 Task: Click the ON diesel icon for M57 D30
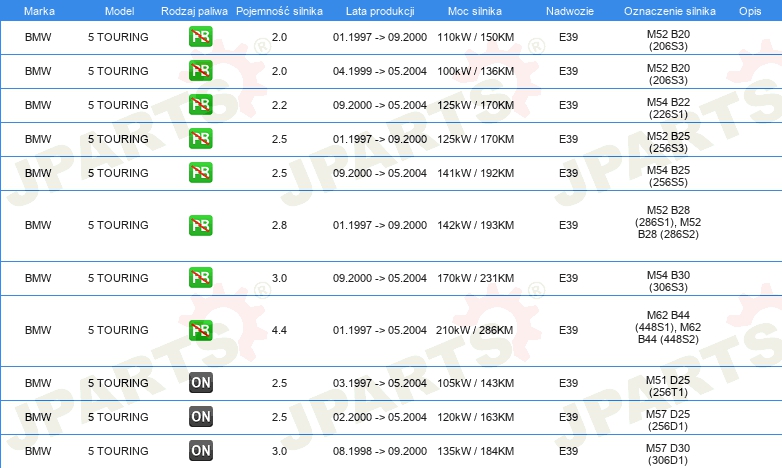point(200,451)
